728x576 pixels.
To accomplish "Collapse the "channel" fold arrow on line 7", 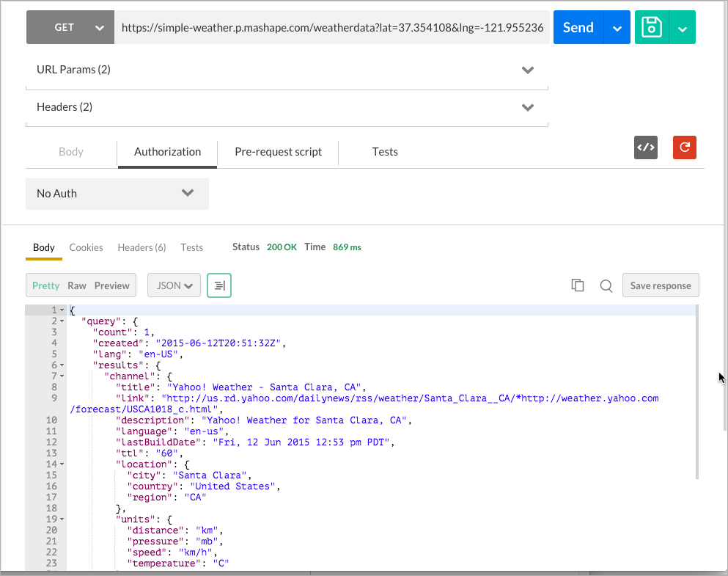I will click(62, 376).
